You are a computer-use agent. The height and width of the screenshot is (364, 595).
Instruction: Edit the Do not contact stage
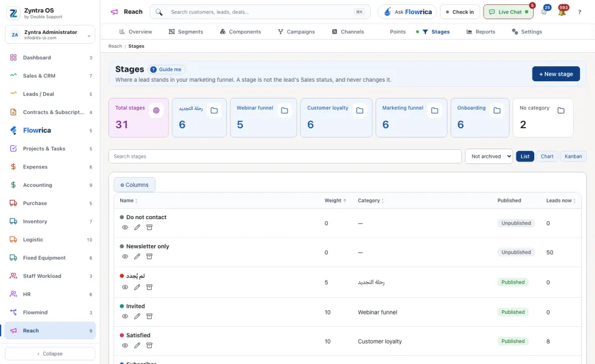pos(137,227)
